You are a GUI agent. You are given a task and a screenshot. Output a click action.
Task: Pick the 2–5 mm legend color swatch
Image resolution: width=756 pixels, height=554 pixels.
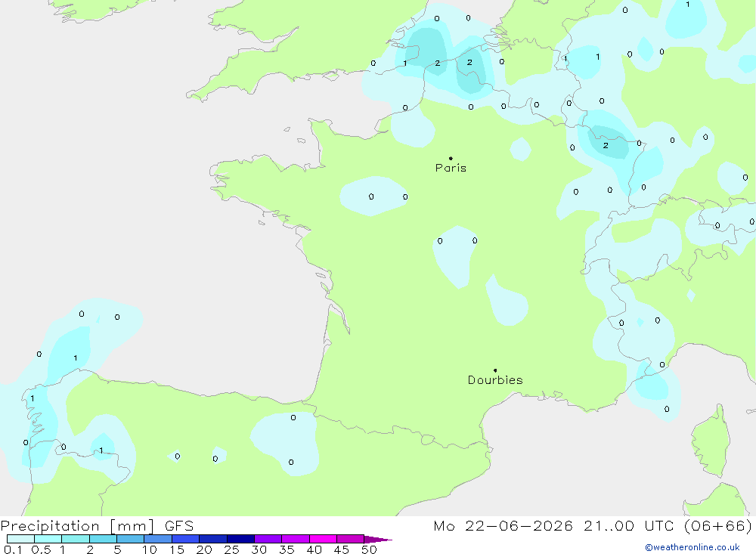pos(103,539)
